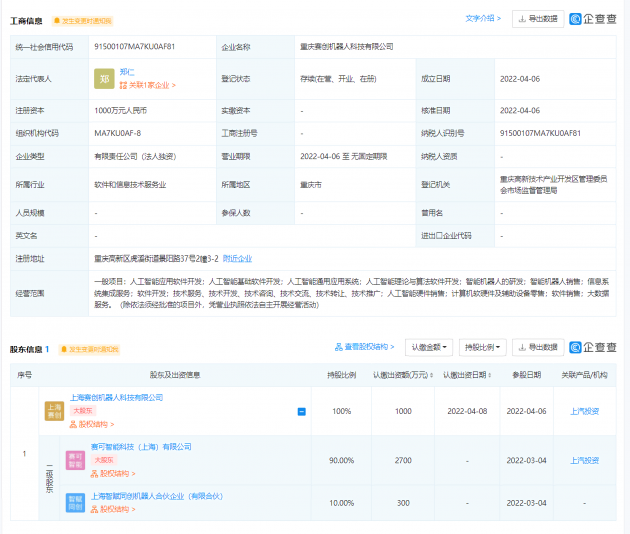Open 上海智赋同创机器人合伙企业 link
Screen dimensions: 630x534
tap(157, 496)
